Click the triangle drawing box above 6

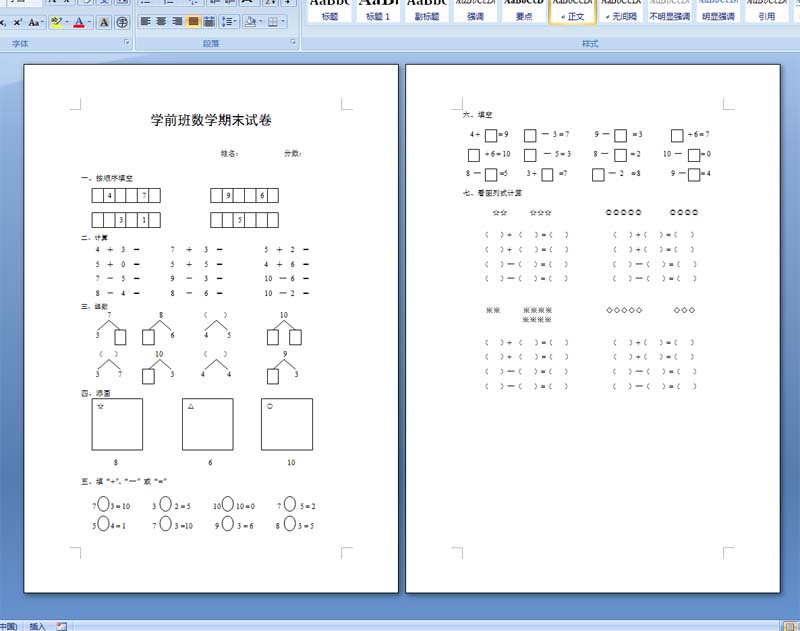(208, 424)
